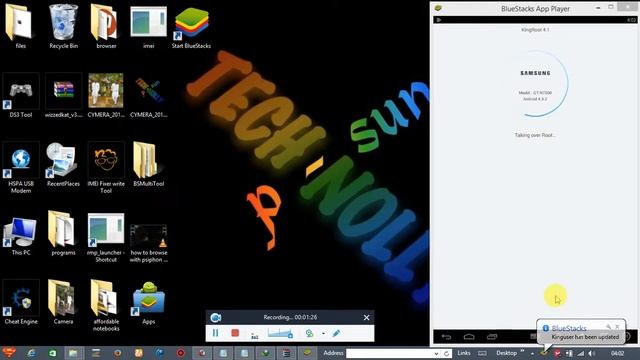Viewport: 640px width, 360px height.
Task: Stop the screen recording
Action: coord(235,333)
